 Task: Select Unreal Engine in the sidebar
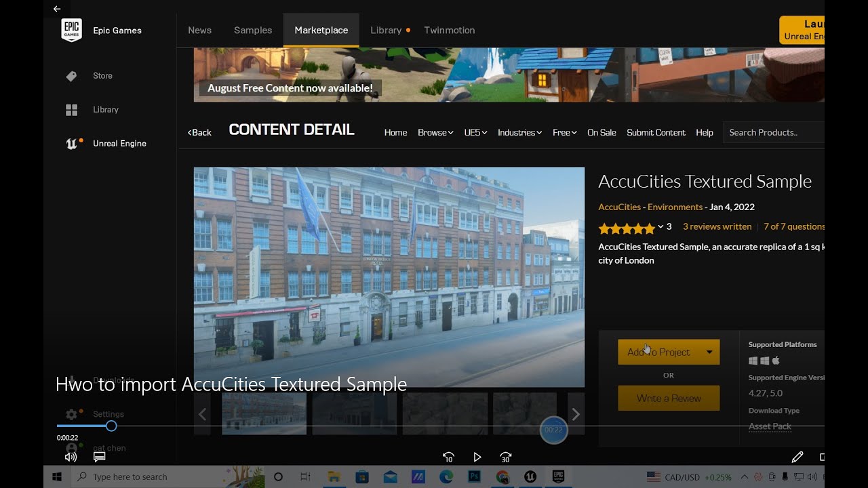(x=119, y=144)
